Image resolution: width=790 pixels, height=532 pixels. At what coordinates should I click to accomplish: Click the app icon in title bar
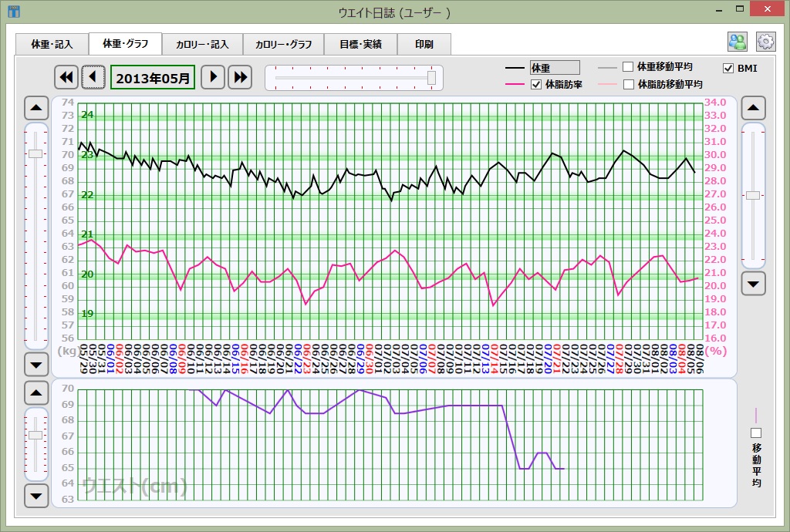[14, 11]
